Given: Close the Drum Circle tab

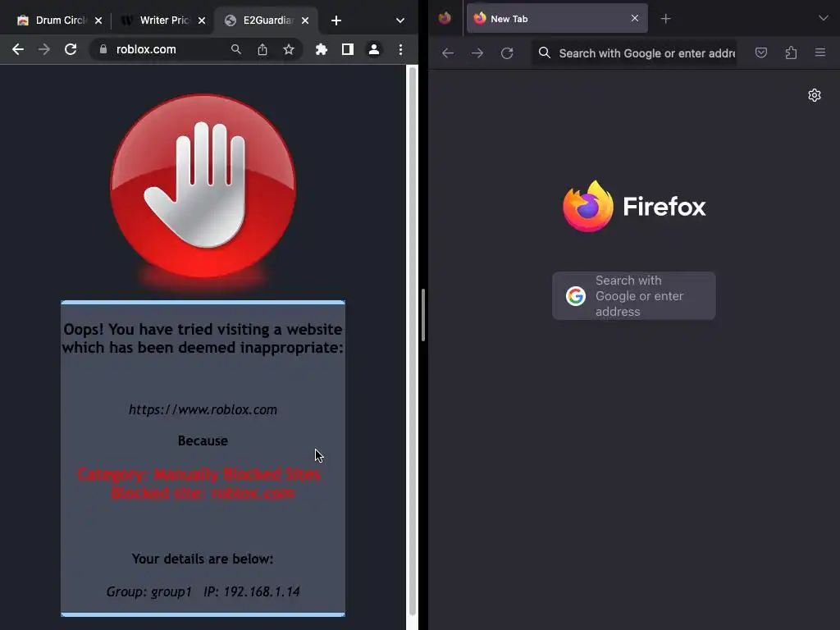Looking at the screenshot, I should point(98,21).
